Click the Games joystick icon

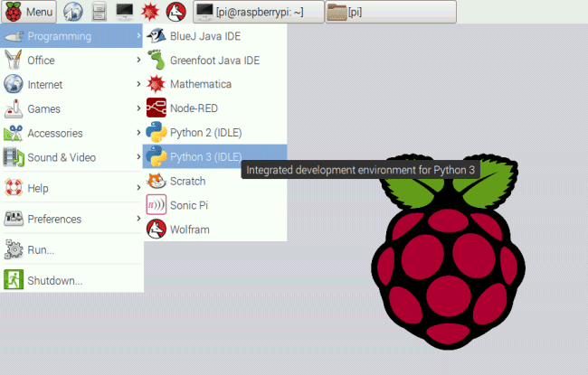pos(14,108)
